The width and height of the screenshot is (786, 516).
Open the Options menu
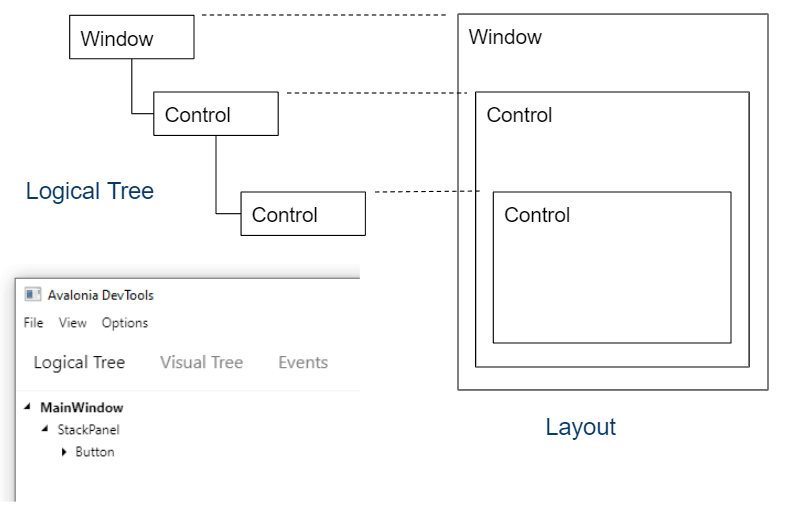[x=125, y=323]
